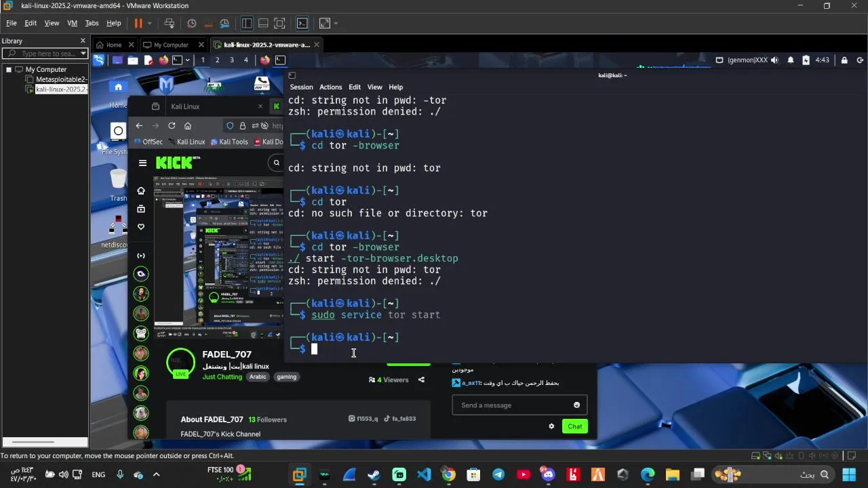Select the Arabic tag on the stream
Screen dimensions: 868x488
258,377
